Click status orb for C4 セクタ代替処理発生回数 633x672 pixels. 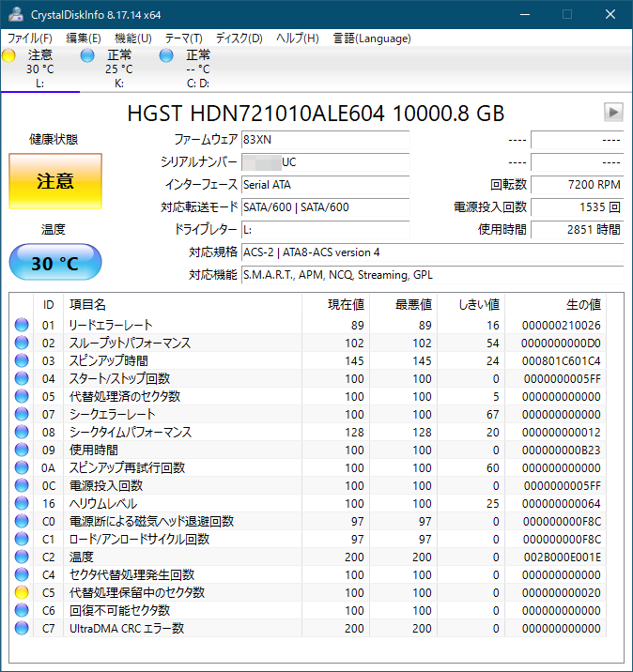pyautogui.click(x=22, y=574)
